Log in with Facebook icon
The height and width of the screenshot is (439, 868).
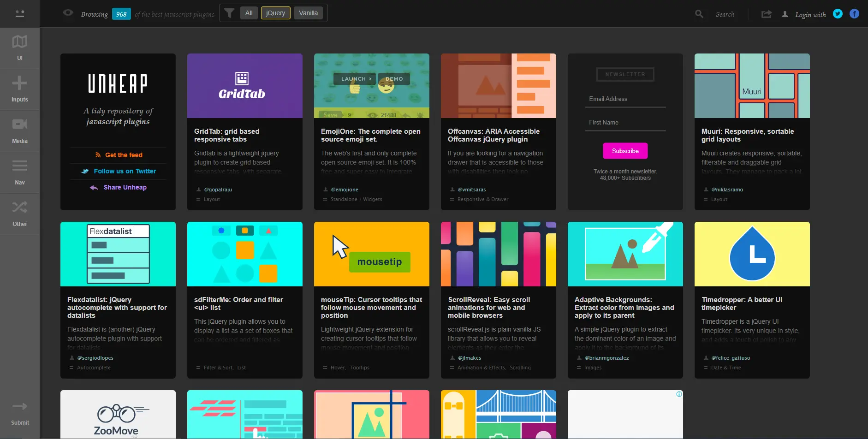[854, 14]
